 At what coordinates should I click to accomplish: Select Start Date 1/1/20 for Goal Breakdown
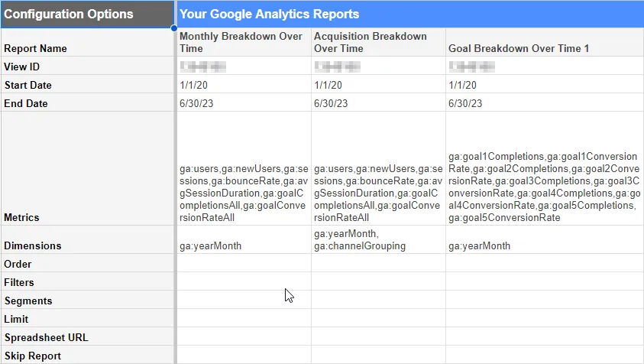[545, 84]
